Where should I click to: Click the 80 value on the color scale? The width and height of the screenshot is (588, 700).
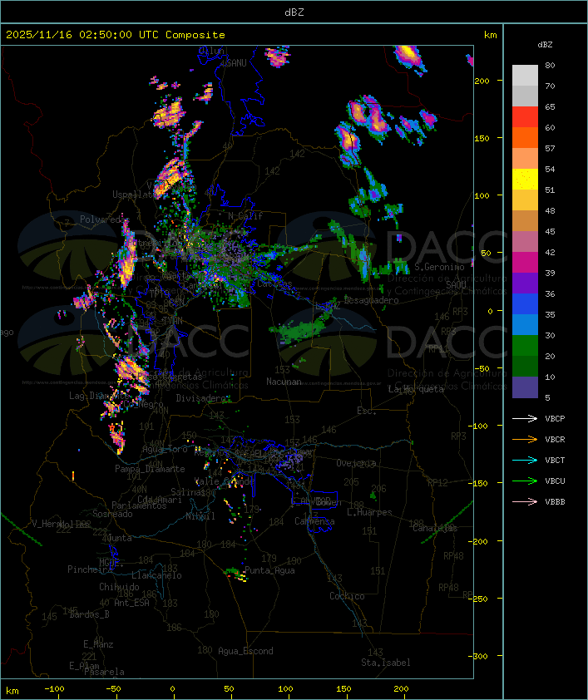[x=550, y=65]
